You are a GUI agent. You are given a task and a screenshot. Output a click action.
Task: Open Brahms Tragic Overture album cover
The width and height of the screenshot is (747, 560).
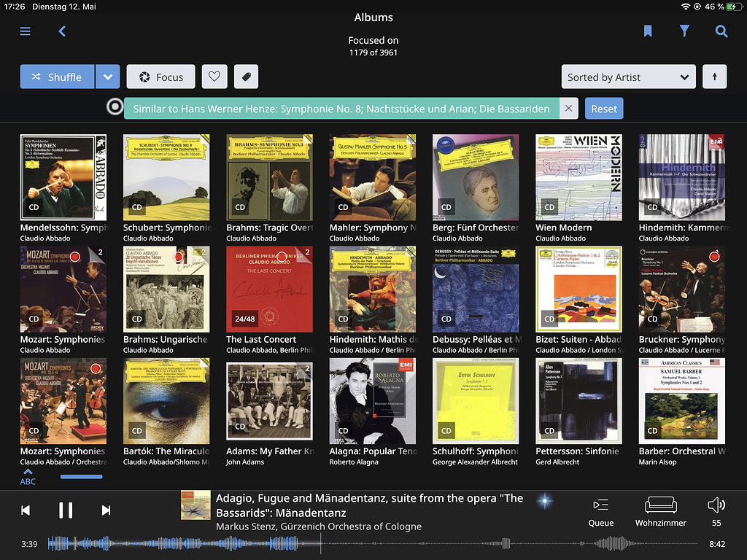click(270, 177)
